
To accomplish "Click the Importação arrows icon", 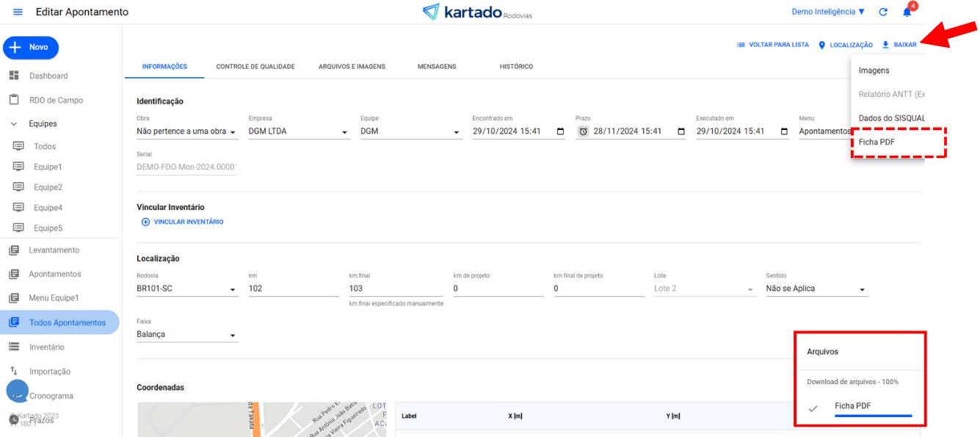I will [x=14, y=371].
